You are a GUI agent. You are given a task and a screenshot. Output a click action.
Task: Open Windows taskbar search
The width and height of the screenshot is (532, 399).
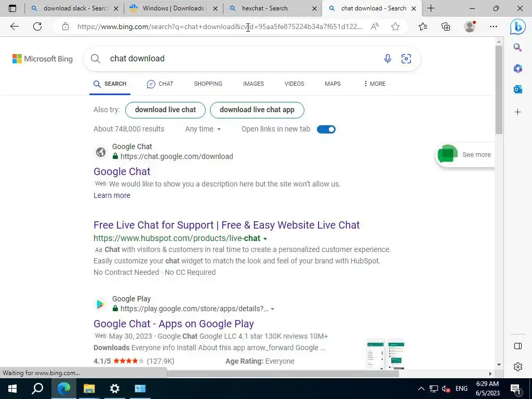[37, 389]
